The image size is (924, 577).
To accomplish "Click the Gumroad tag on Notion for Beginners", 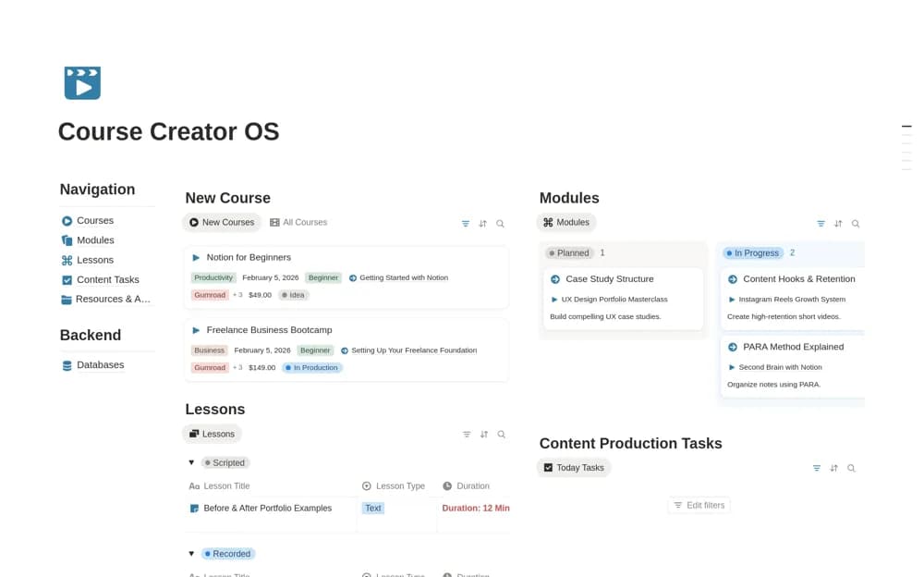I will coord(210,295).
